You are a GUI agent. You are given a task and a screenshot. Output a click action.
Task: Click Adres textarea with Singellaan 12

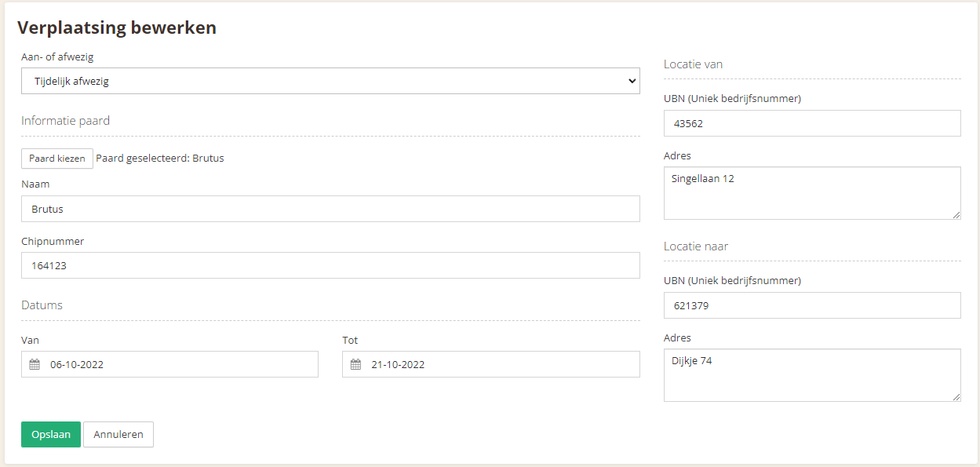pos(812,193)
